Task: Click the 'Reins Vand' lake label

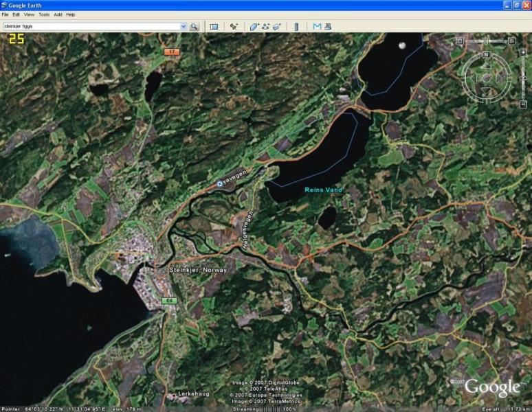Action: [x=323, y=190]
